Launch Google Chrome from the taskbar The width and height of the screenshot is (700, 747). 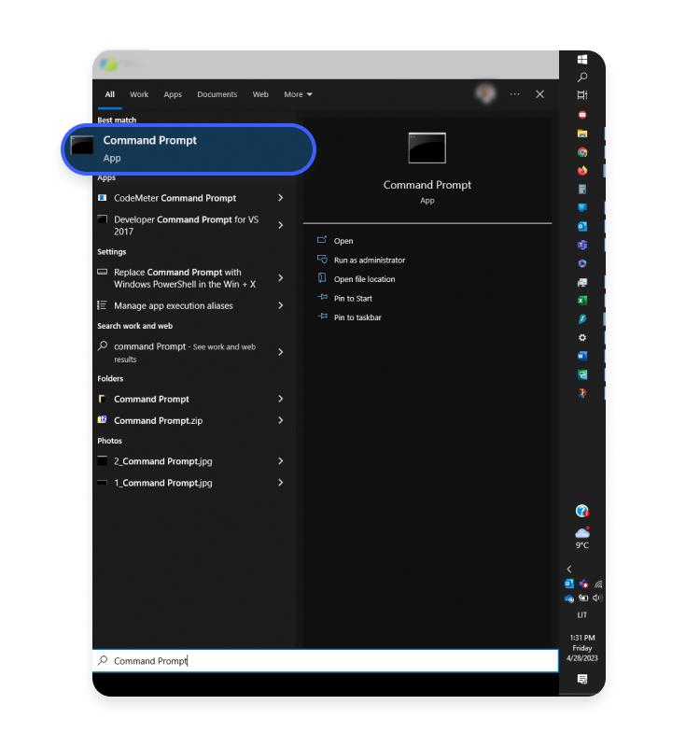coord(581,152)
